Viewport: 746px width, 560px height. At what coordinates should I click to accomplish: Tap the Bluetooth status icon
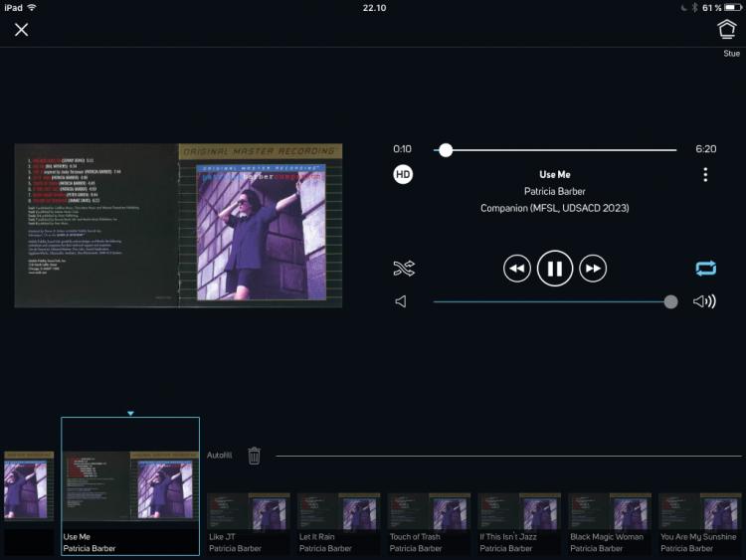[x=694, y=8]
